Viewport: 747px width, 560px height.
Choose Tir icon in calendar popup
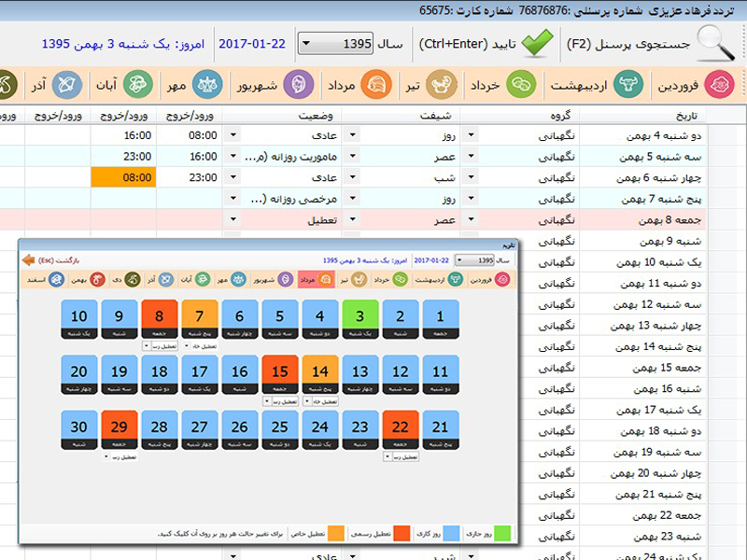tap(359, 279)
